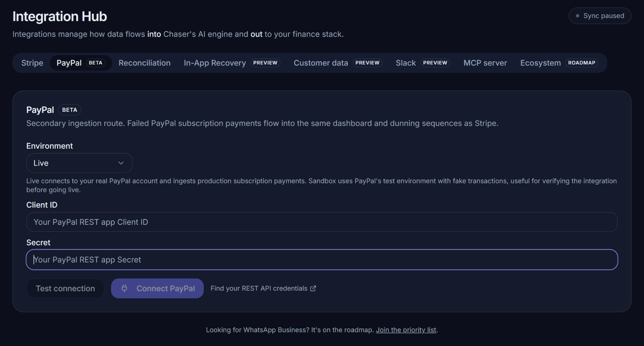Image resolution: width=644 pixels, height=346 pixels.
Task: Click the 'Integrations manage how data flows' subtitle
Action: pyautogui.click(x=178, y=34)
